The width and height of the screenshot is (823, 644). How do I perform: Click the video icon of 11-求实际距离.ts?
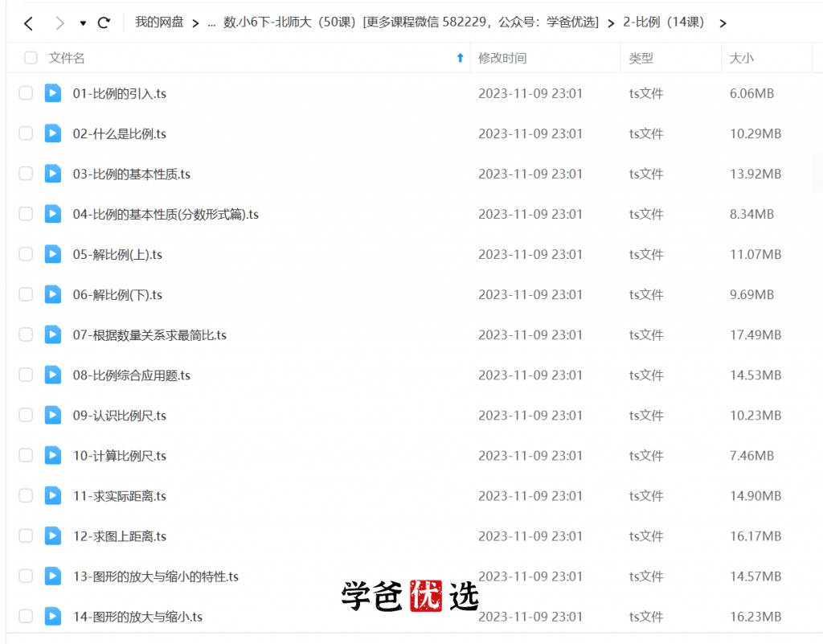click(x=52, y=495)
